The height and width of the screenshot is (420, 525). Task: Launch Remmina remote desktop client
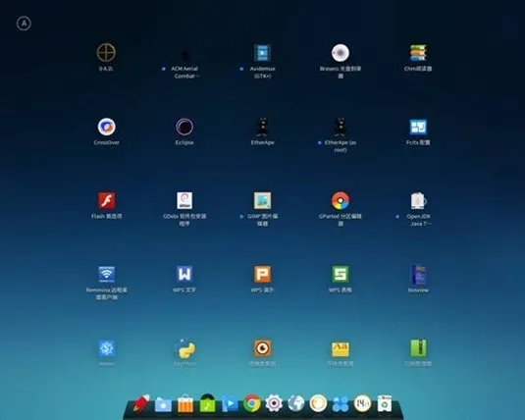point(107,275)
